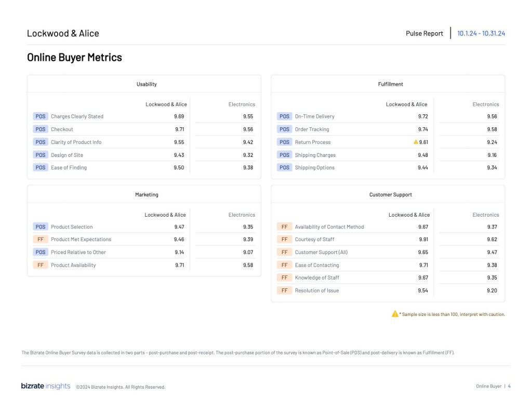The image size is (532, 411).
Task: Click Electronics column header in Usability panel
Action: coord(242,104)
